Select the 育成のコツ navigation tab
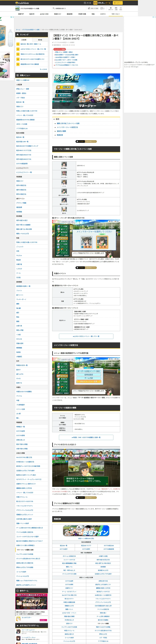This screenshot has height=644, width=156. [58, 14]
